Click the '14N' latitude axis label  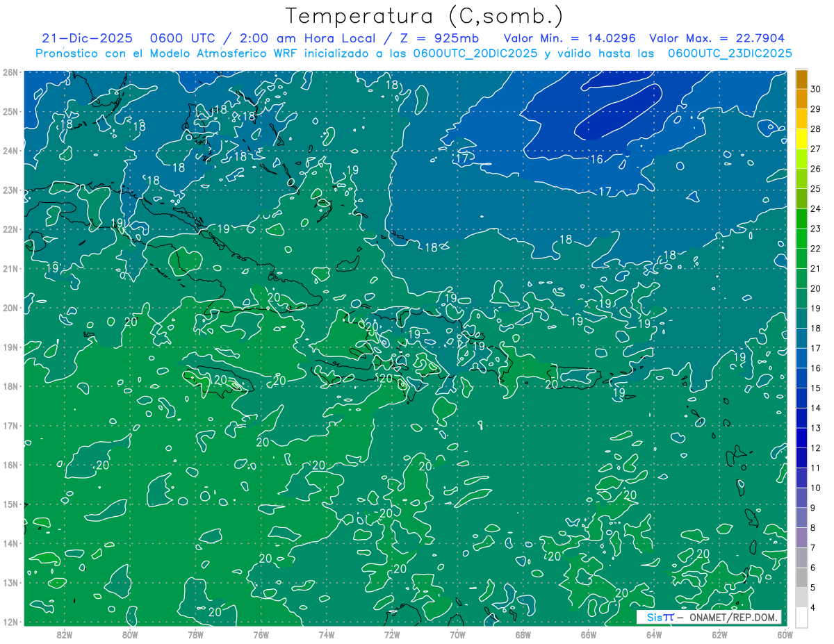coord(10,543)
